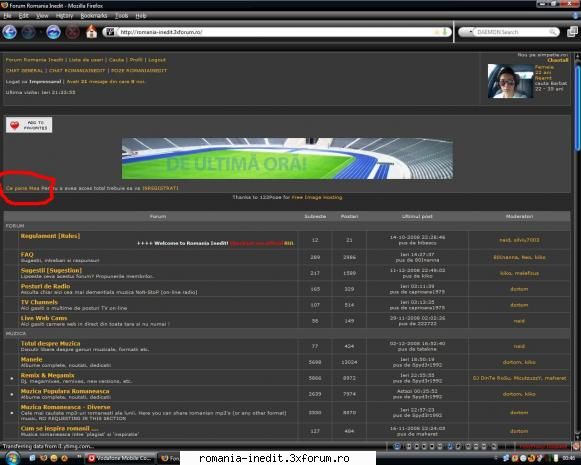Click the stadium DE ULTIMA ORA banner

[x=287, y=159]
